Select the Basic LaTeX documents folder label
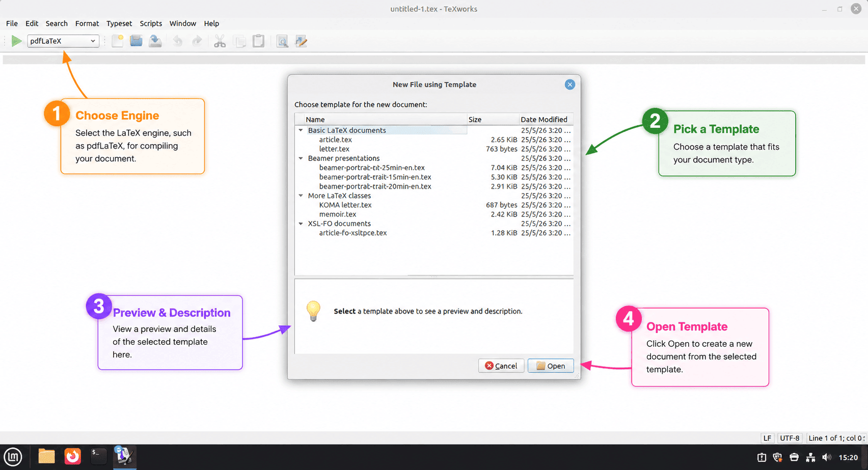 tap(347, 130)
